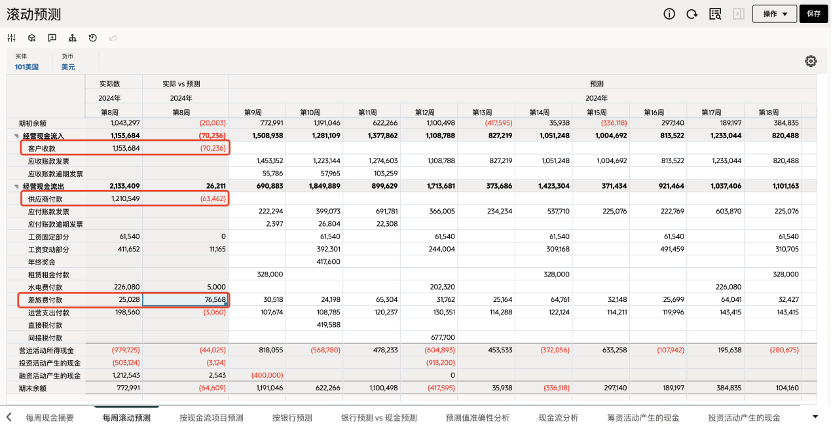
Task: Collapse the 经营现金流出 row group
Action: click(x=18, y=186)
